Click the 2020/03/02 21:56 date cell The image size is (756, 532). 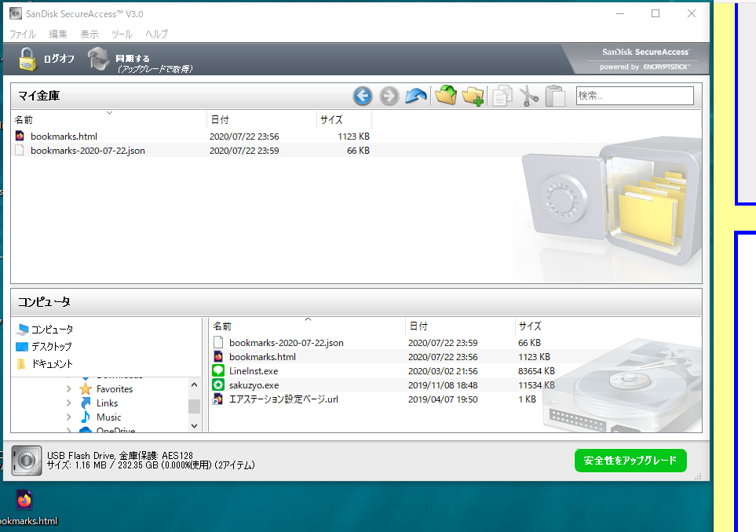click(x=443, y=371)
